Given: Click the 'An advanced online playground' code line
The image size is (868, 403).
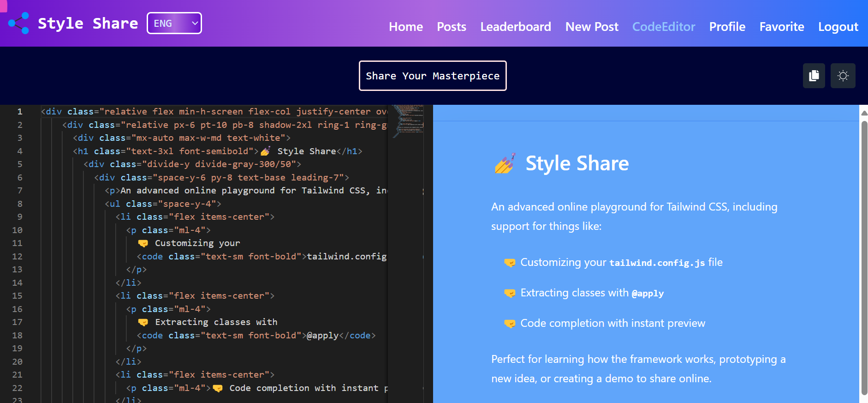Looking at the screenshot, I should (x=246, y=190).
